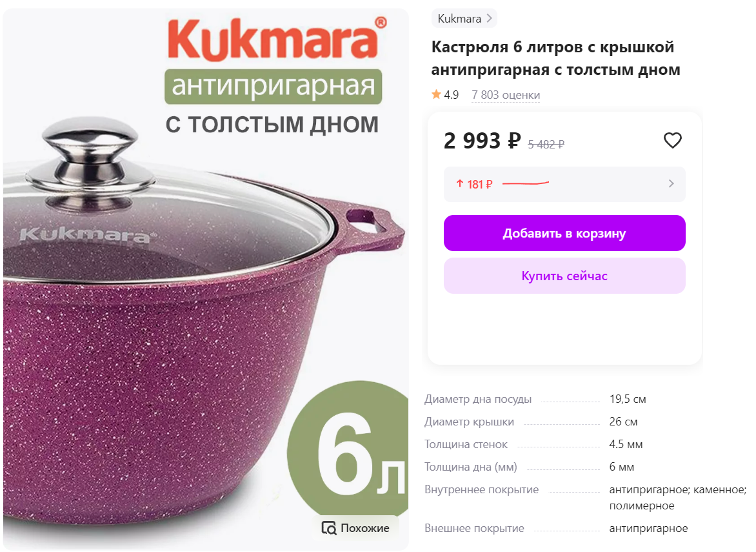Click the red price increase arrow icon
This screenshot has width=756, height=552.
(x=459, y=184)
